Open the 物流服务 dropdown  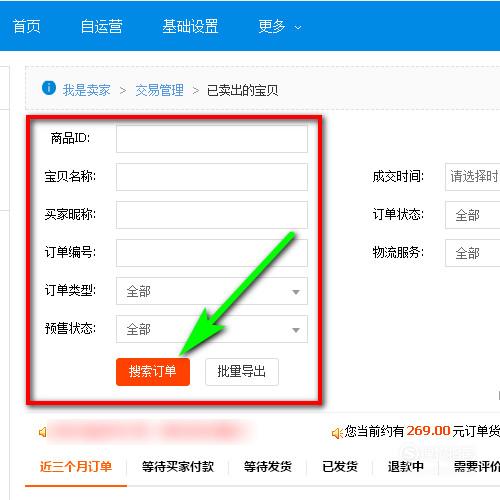473,253
